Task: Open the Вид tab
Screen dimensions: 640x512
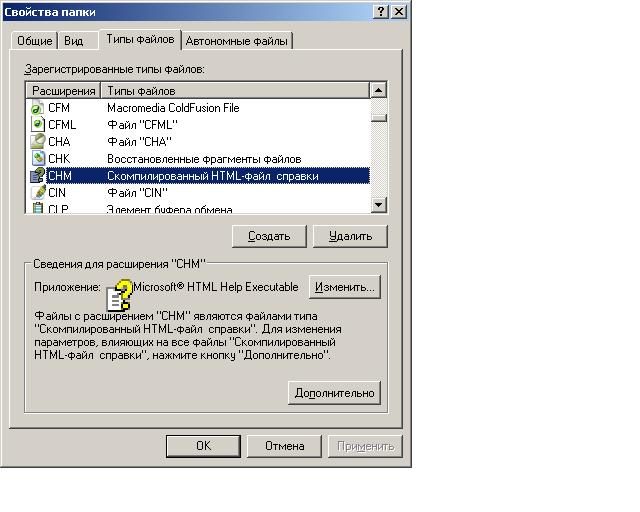Action: pyautogui.click(x=74, y=41)
